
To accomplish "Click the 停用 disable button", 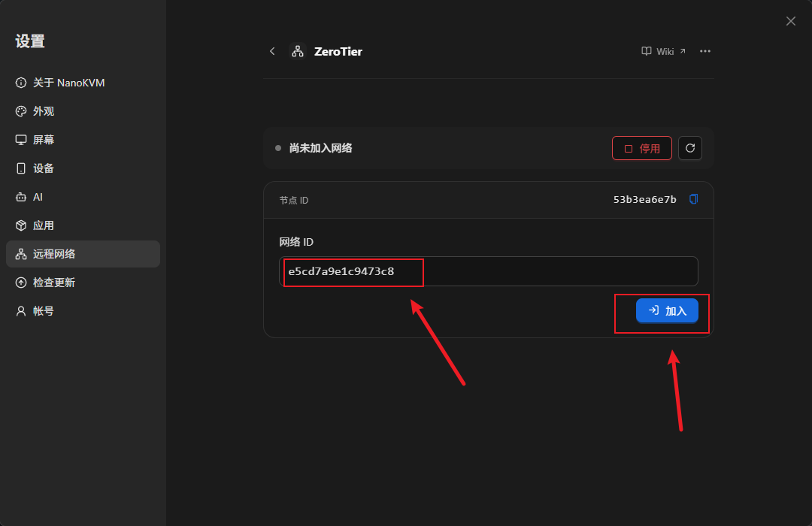I will pos(641,148).
